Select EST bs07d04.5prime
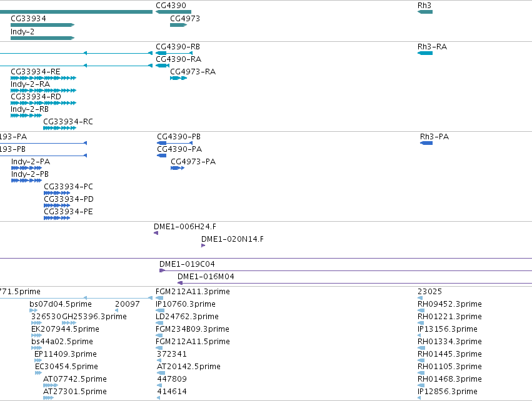Screen dimensions: 532x401 click(34, 311)
